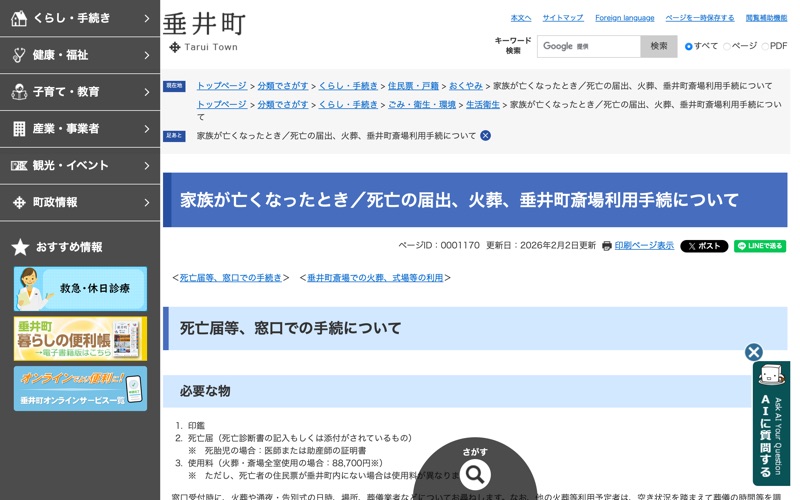Click the さがす magnifier search icon

474,474
